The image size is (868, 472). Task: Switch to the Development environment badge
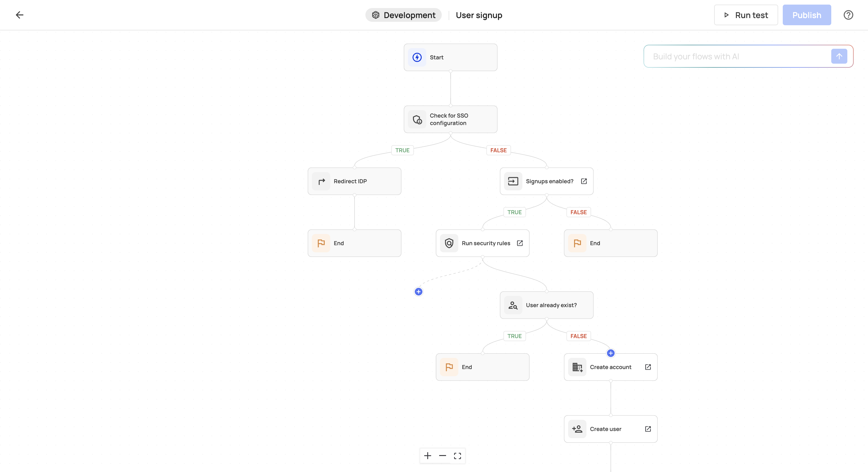pyautogui.click(x=403, y=15)
